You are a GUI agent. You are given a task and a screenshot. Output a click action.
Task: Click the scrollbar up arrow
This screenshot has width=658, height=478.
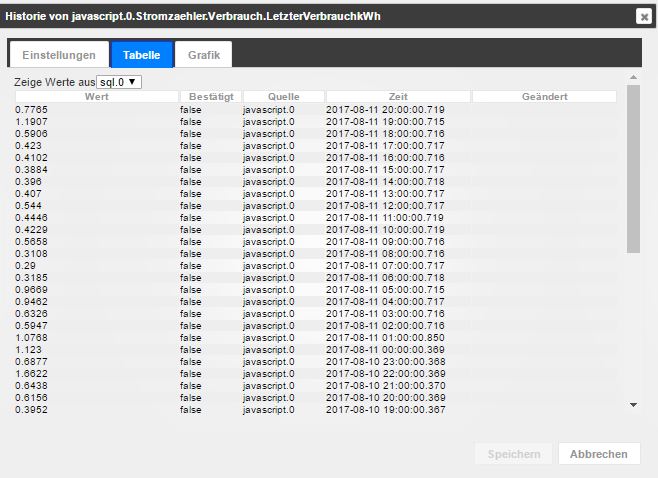[x=634, y=77]
